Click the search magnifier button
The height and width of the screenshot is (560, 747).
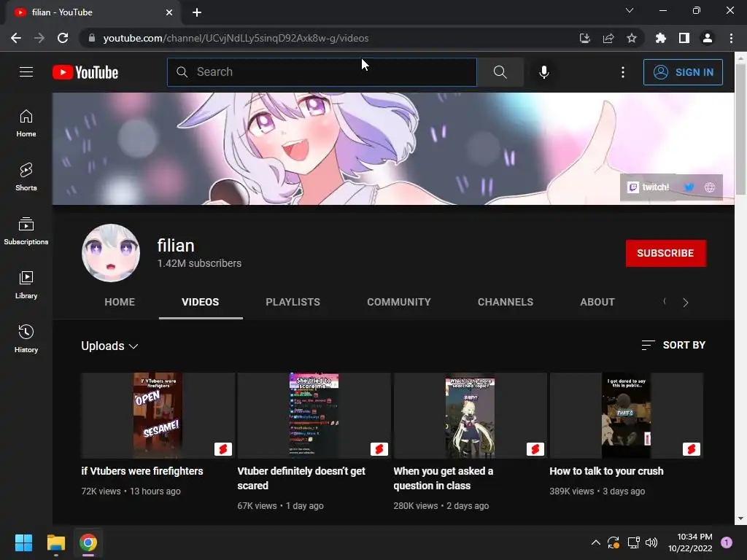500,72
